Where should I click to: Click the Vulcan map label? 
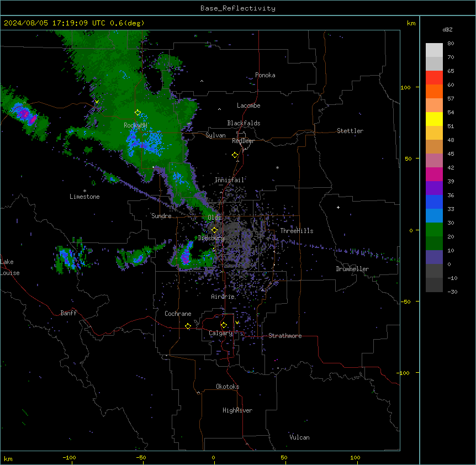[299, 437]
